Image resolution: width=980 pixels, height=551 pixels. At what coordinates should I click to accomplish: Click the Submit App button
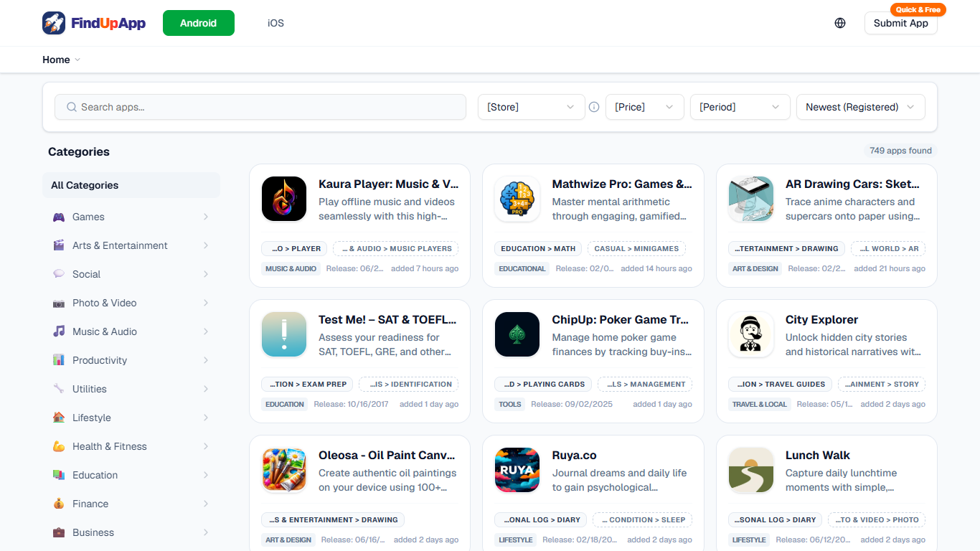tap(901, 23)
